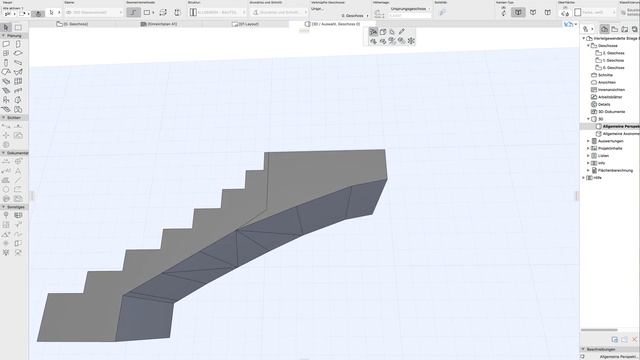Select the Wall tool under Planung
This screenshot has height=360, width=640.
6,44
